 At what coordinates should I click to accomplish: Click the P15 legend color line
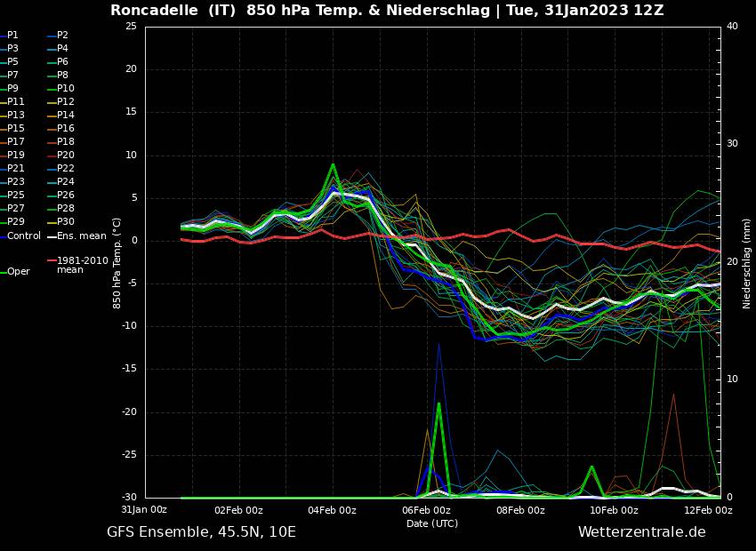(x=3, y=129)
